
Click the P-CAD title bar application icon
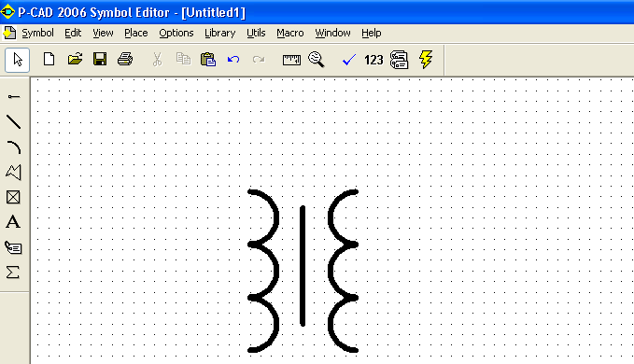tap(8, 12)
